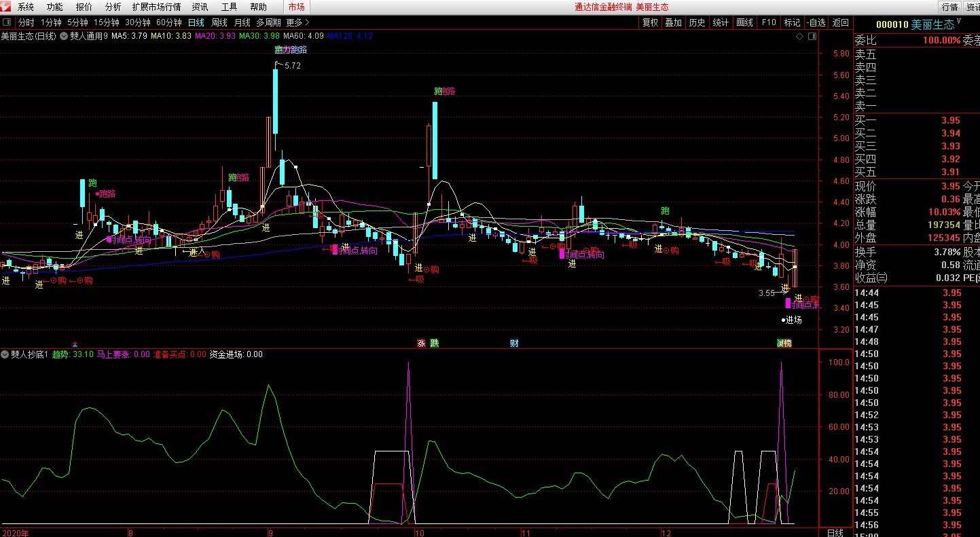Open F10 company info
980x537 pixels.
[x=768, y=22]
